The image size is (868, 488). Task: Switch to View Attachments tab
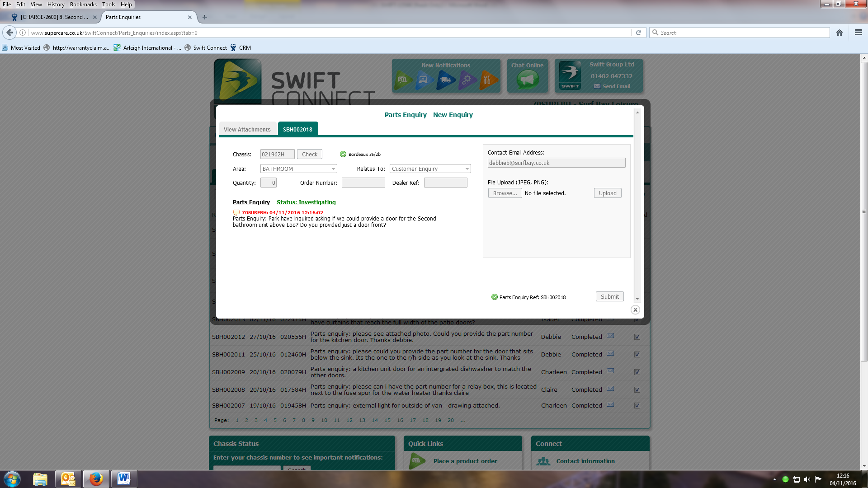247,129
